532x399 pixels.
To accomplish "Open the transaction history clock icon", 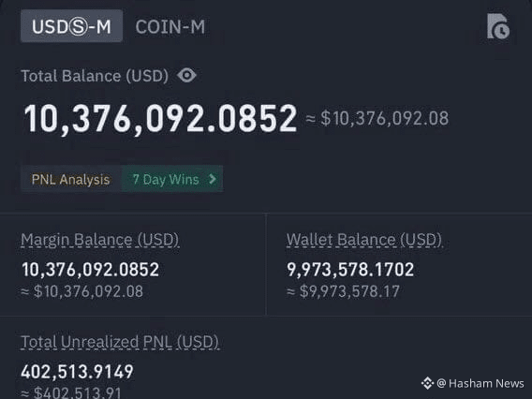I will click(x=498, y=26).
